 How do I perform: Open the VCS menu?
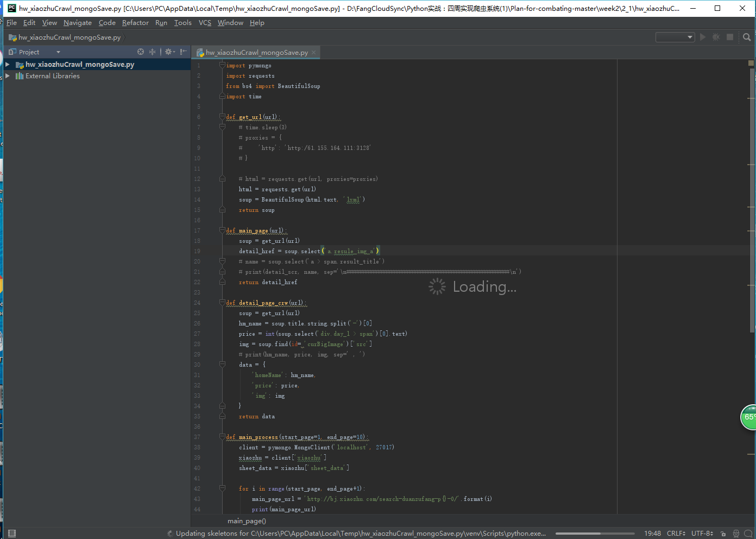(x=205, y=23)
